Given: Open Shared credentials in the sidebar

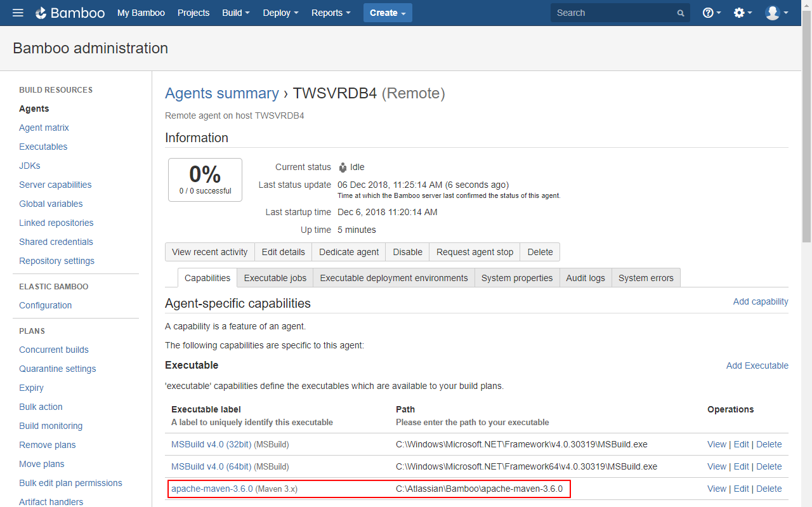Looking at the screenshot, I should click(56, 242).
